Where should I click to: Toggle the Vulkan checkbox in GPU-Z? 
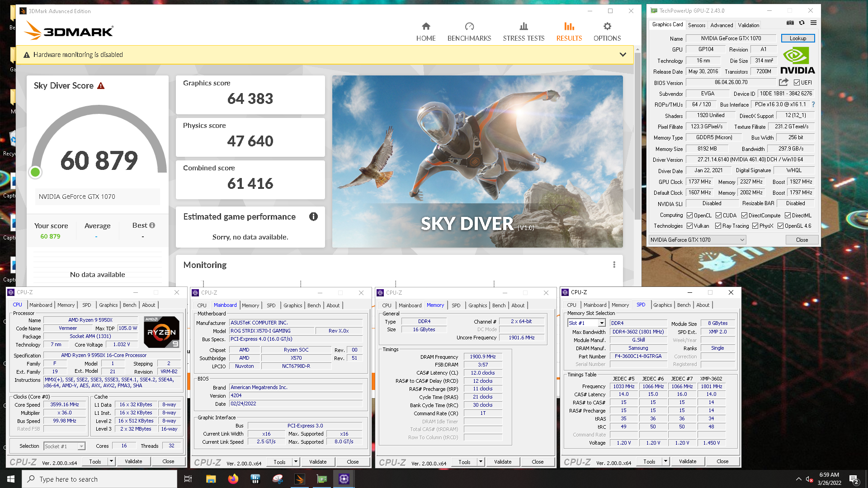click(x=690, y=226)
